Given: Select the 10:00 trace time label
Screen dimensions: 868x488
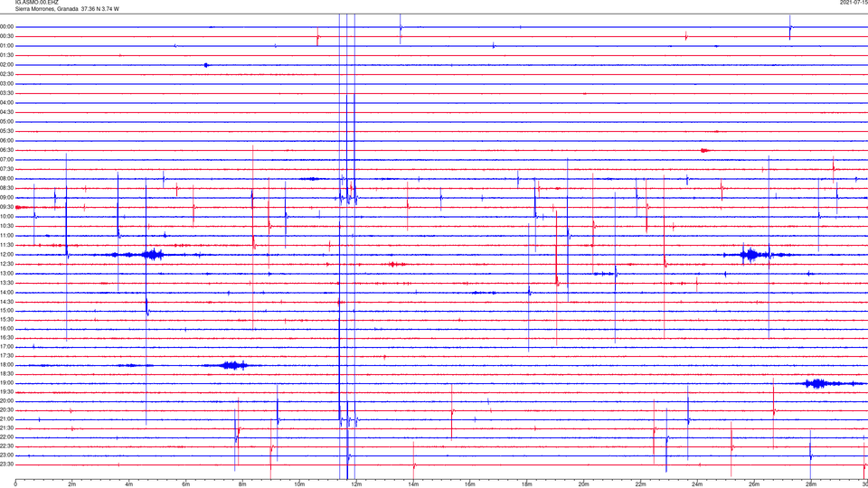Looking at the screenshot, I should coord(7,216).
